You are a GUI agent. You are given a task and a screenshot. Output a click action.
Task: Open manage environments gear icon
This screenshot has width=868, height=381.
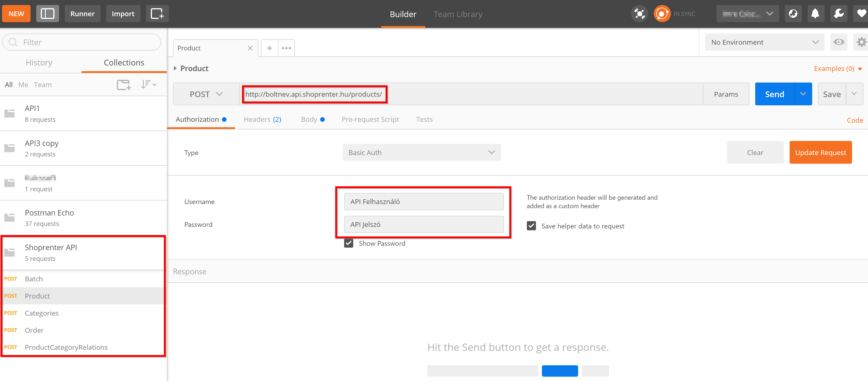861,42
